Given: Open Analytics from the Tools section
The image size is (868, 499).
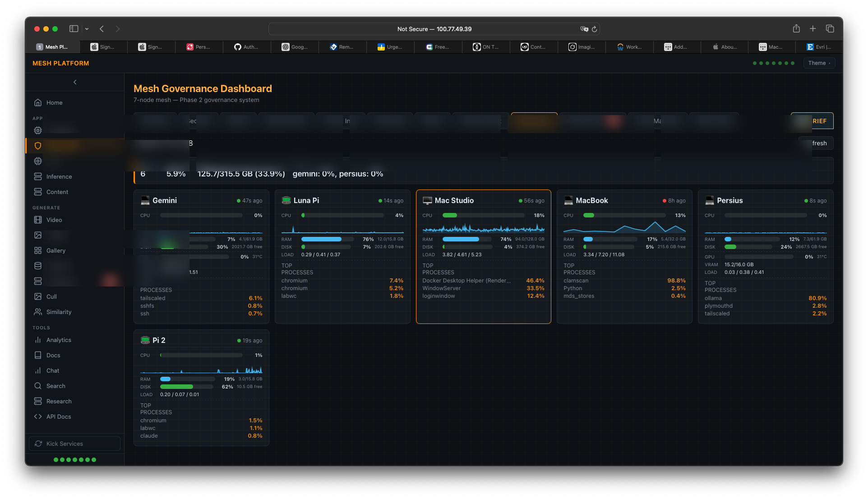Looking at the screenshot, I should [x=59, y=340].
